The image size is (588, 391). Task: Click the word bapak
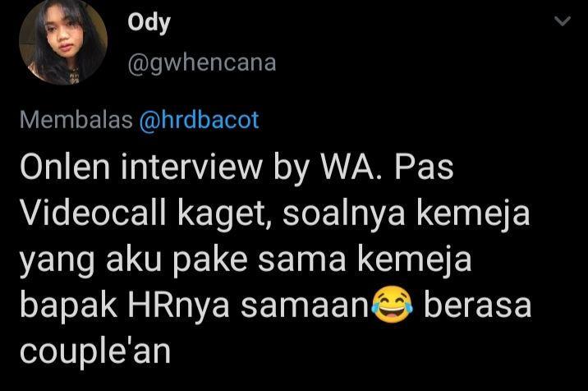click(x=68, y=306)
